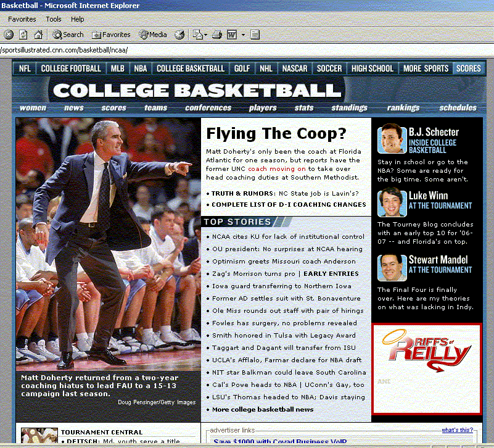This screenshot has height=448, width=494.
Task: Open Stewart Mandel AT THE TOURNAMENT heading
Action: 440,264
